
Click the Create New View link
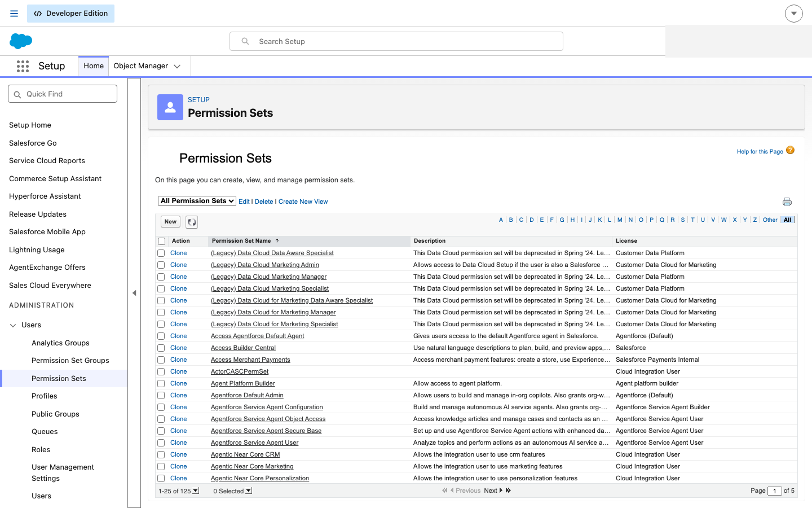[303, 202]
